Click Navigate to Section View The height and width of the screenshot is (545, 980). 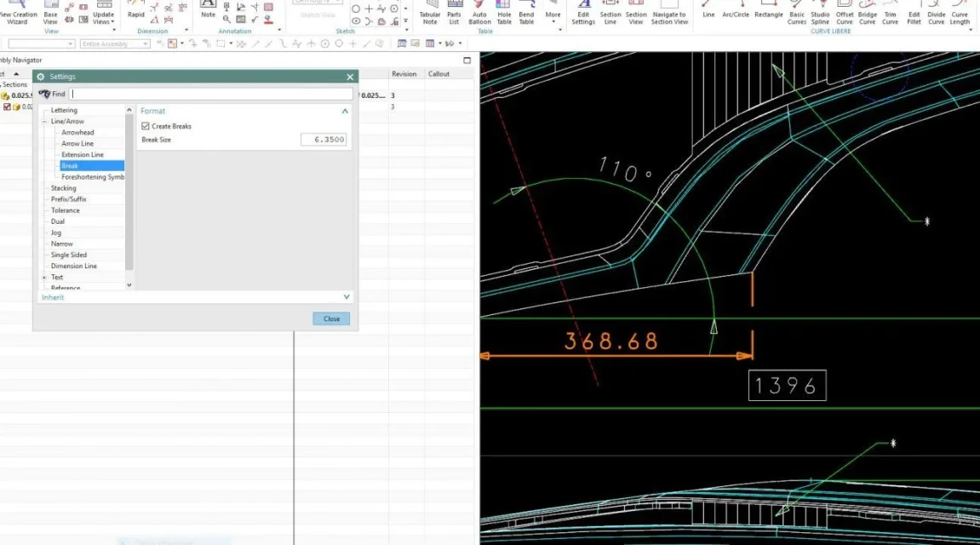click(x=668, y=13)
